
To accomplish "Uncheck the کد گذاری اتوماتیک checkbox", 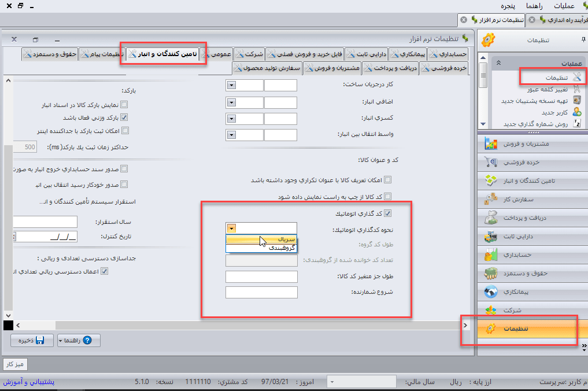I will tap(388, 213).
